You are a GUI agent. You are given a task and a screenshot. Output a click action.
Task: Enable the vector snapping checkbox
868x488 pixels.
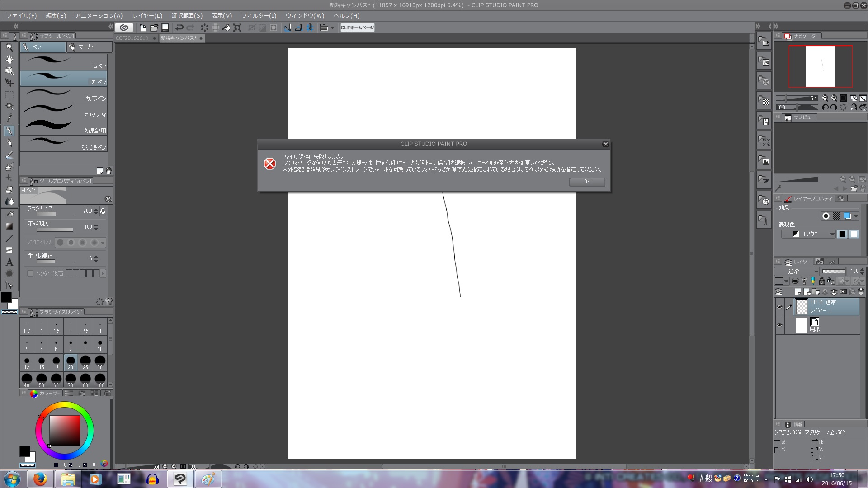(x=30, y=273)
